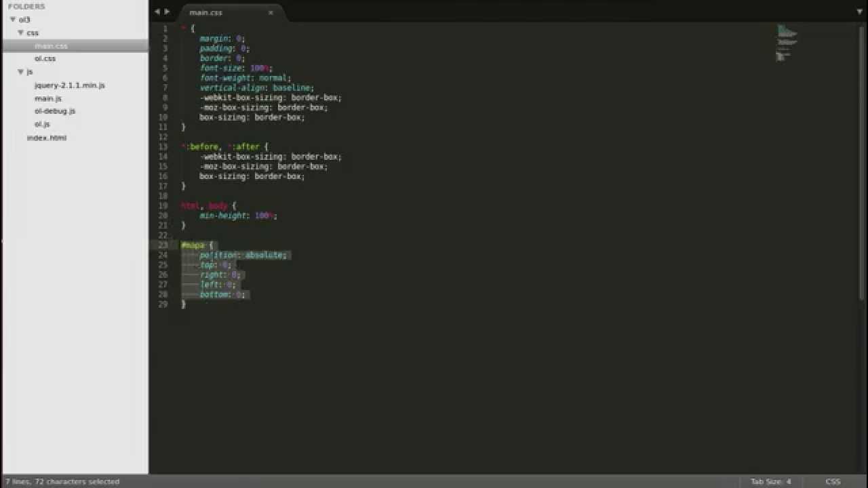Go to previous tab with left arrow
868x488 pixels.
pyautogui.click(x=157, y=12)
